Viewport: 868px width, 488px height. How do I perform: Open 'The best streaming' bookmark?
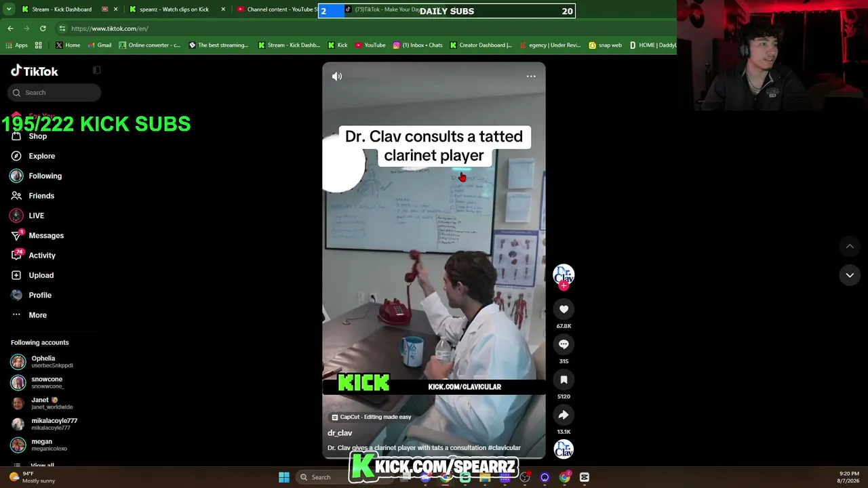click(x=218, y=45)
